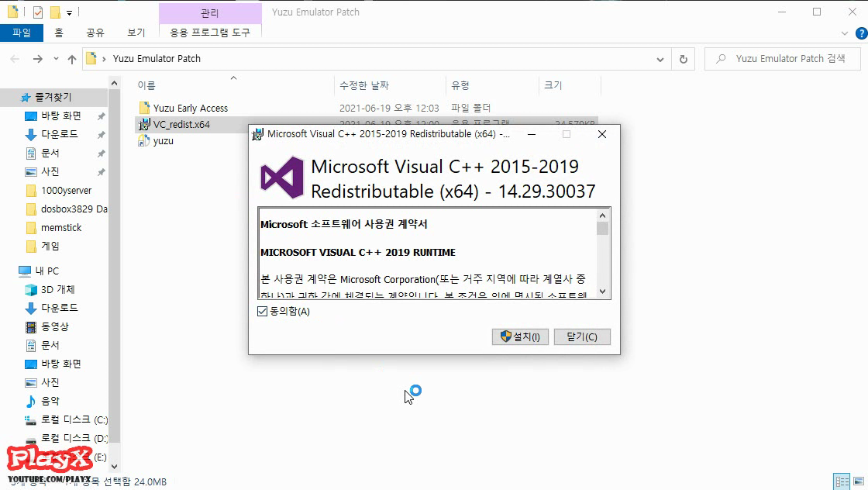Click navigation pane scroll down arrow
This screenshot has width=868, height=490.
tap(114, 466)
